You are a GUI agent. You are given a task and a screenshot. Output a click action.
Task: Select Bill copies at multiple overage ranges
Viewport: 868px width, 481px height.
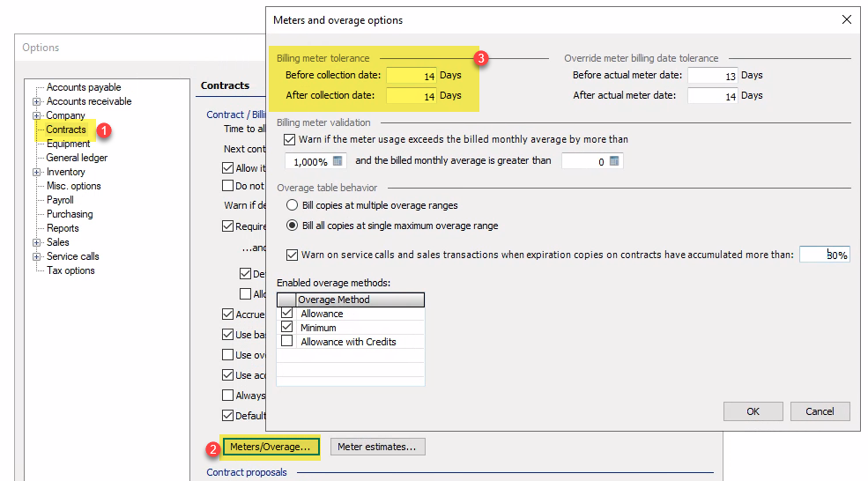pyautogui.click(x=290, y=205)
